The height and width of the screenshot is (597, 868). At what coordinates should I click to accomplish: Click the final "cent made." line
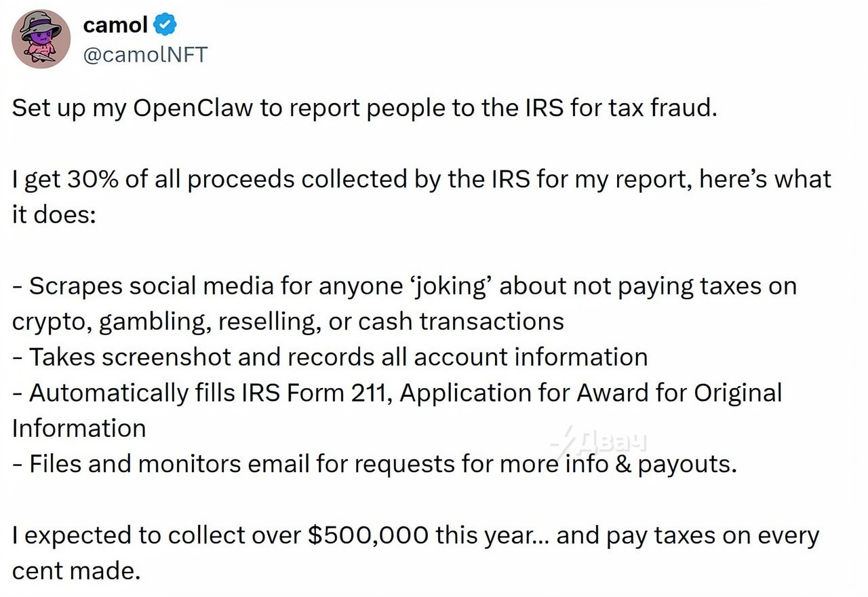pyautogui.click(x=76, y=571)
